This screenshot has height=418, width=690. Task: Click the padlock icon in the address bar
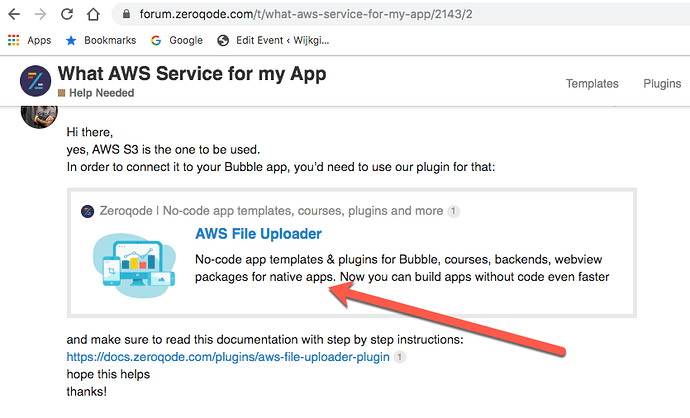click(x=126, y=14)
